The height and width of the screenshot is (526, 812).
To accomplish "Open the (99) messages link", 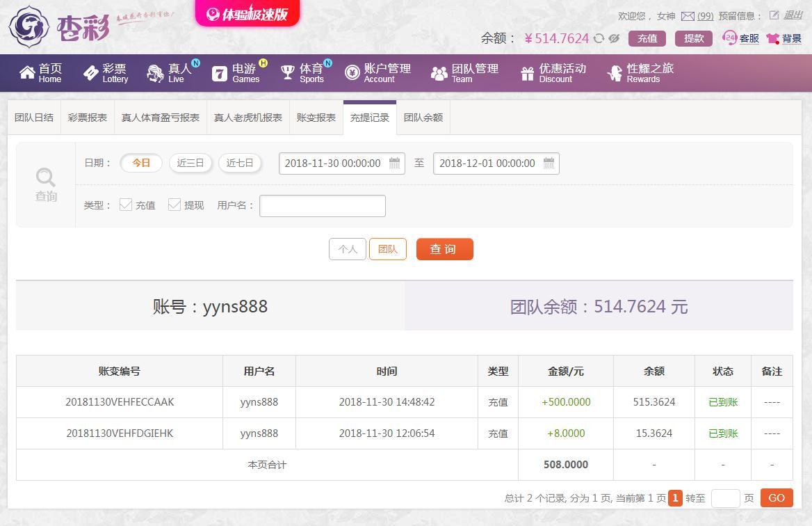I will 705,16.
